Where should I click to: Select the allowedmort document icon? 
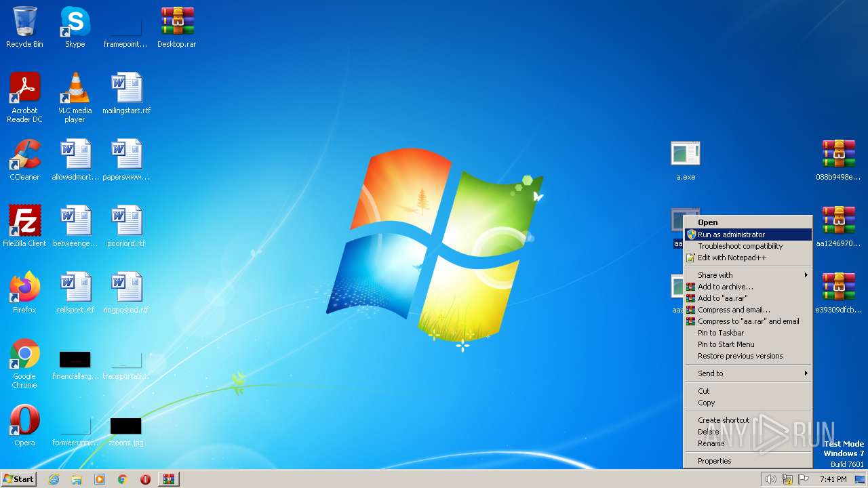coord(75,160)
